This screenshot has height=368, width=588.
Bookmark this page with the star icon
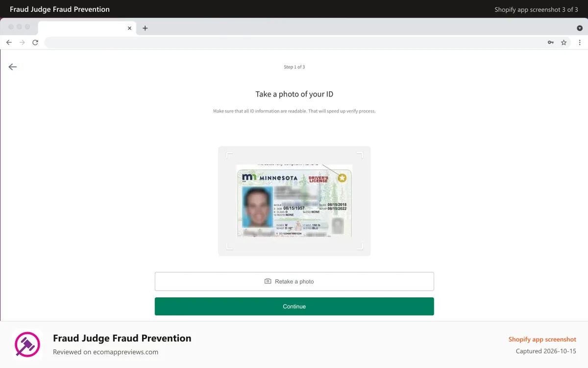pyautogui.click(x=564, y=43)
